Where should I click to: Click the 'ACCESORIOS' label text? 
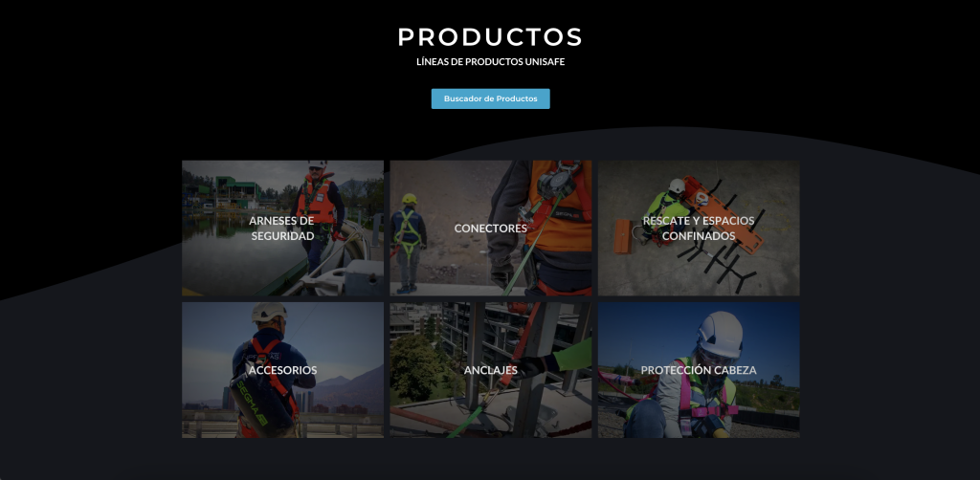282,370
